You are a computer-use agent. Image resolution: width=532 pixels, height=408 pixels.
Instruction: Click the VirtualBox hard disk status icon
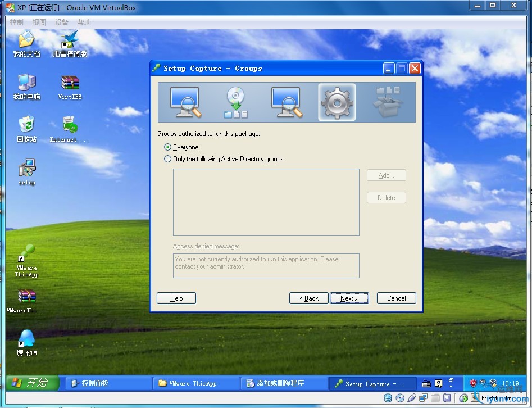pyautogui.click(x=388, y=398)
